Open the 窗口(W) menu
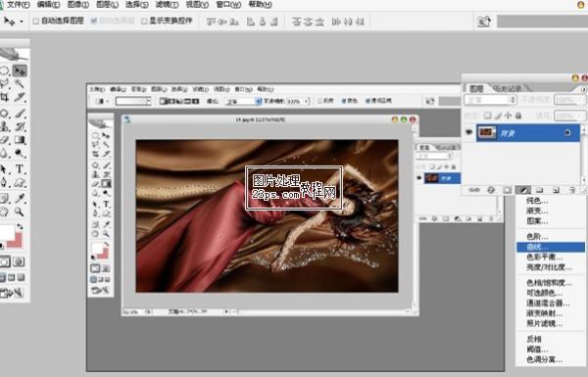 pos(228,5)
